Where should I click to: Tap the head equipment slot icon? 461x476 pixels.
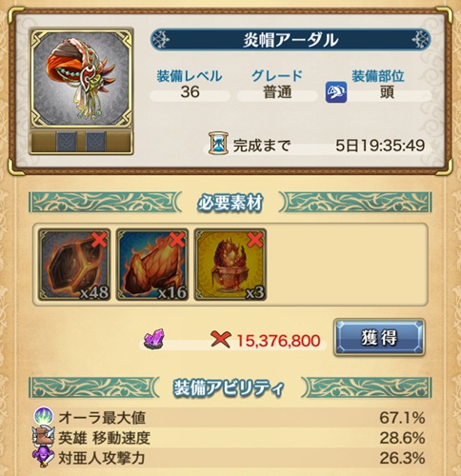coord(336,92)
